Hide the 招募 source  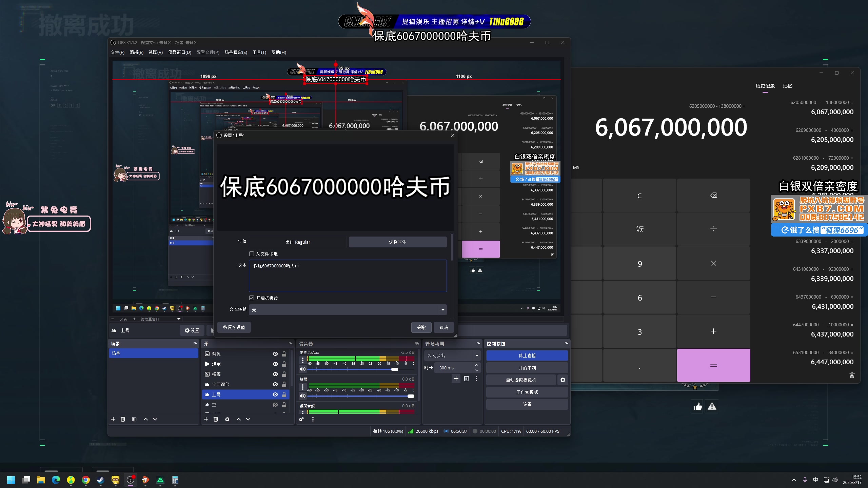pyautogui.click(x=275, y=374)
